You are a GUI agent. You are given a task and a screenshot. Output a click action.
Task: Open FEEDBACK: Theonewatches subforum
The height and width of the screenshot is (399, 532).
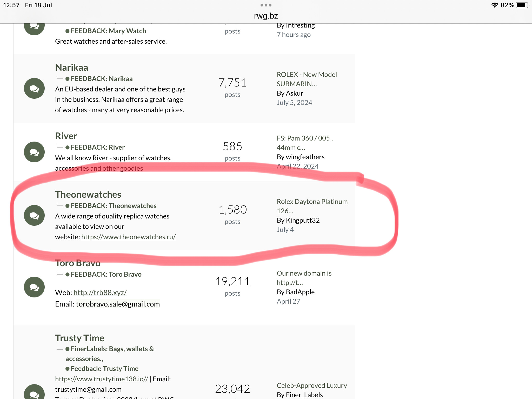pyautogui.click(x=114, y=206)
